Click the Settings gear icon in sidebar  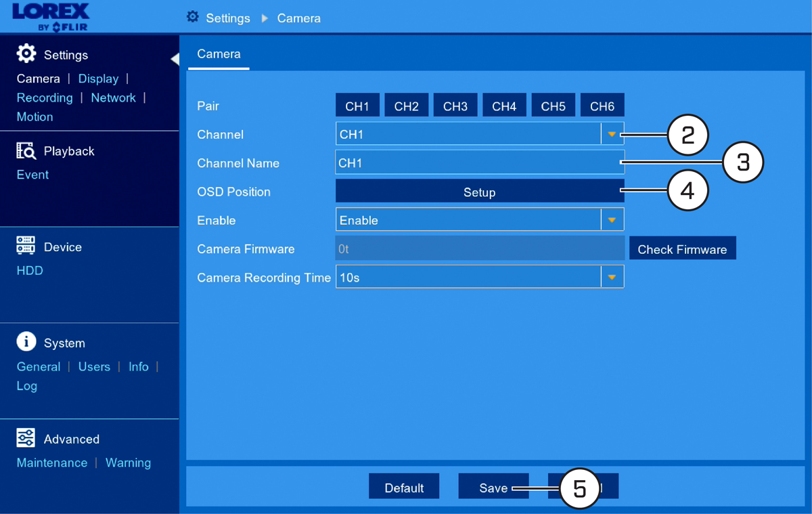[x=26, y=54]
